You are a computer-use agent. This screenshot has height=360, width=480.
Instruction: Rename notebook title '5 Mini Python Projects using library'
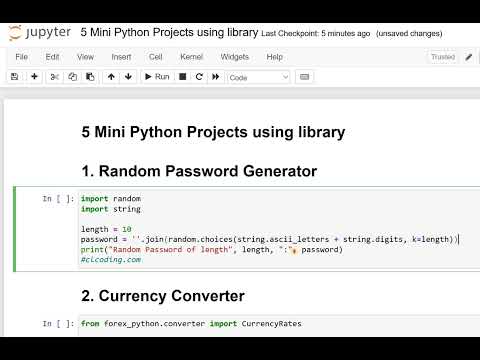(x=169, y=33)
